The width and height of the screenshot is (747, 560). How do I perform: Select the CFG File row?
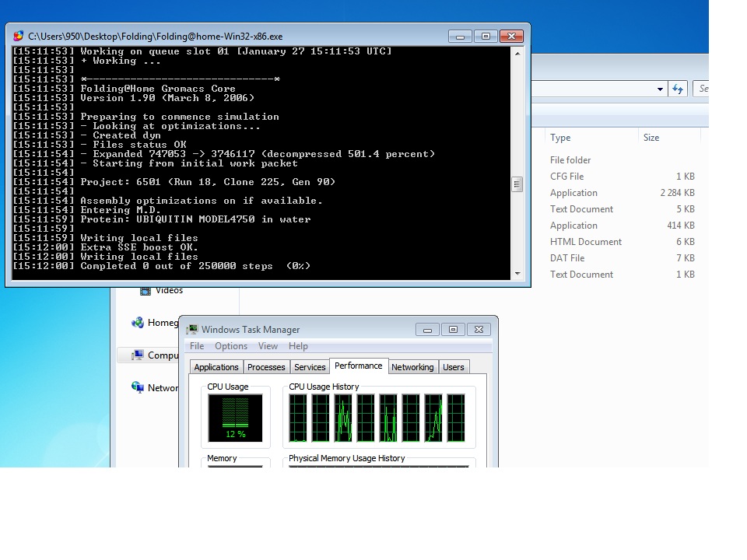pos(622,177)
